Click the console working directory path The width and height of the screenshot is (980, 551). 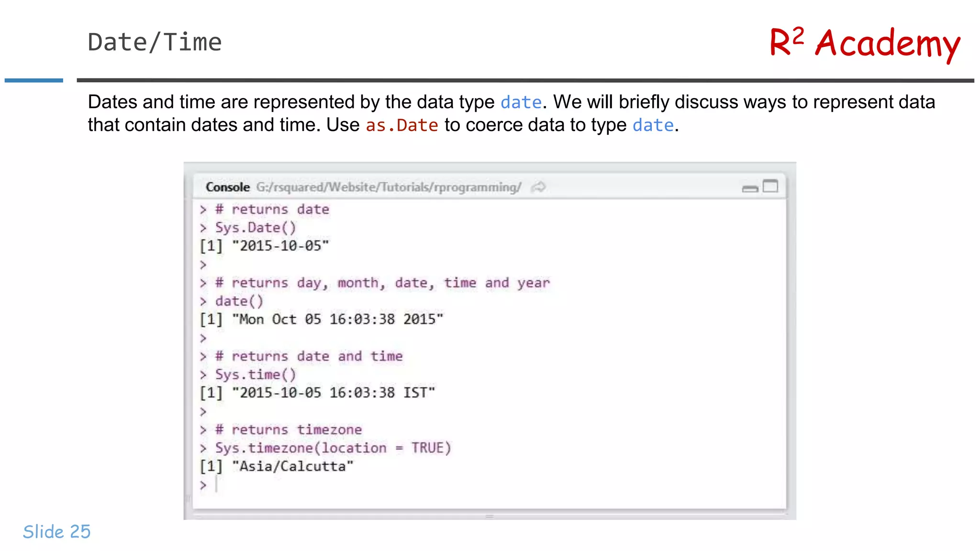click(389, 187)
